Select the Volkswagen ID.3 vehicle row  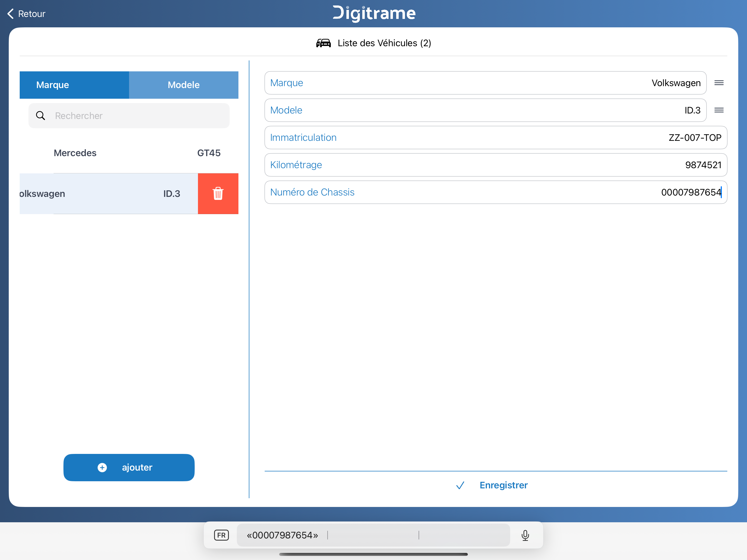coord(109,194)
